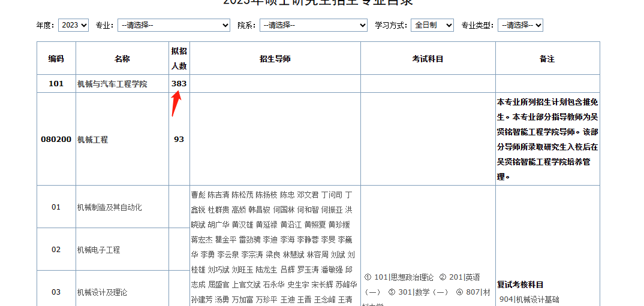644x306 pixels.
Task: Click the 拟招人数 column header
Action: [179, 59]
